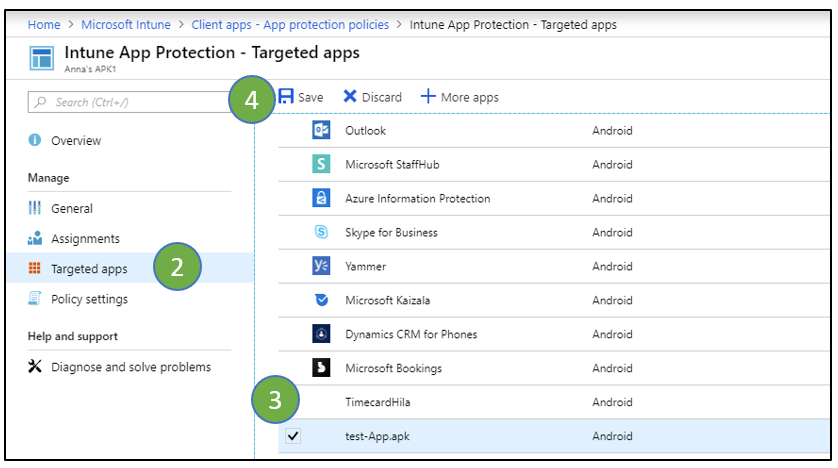The width and height of the screenshot is (838, 468).
Task: Click the Save floppy disk icon
Action: (x=286, y=96)
